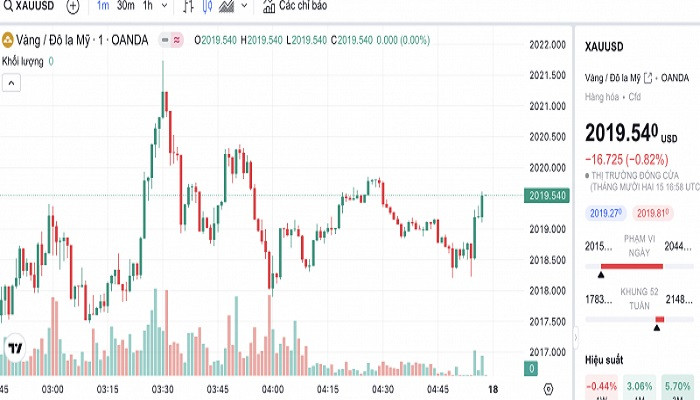Open XAUUSD symbol search

coord(30,6)
